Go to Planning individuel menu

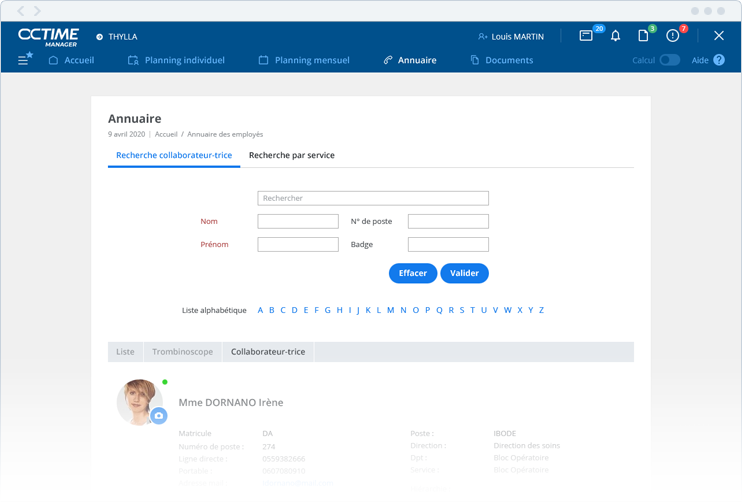pos(176,60)
